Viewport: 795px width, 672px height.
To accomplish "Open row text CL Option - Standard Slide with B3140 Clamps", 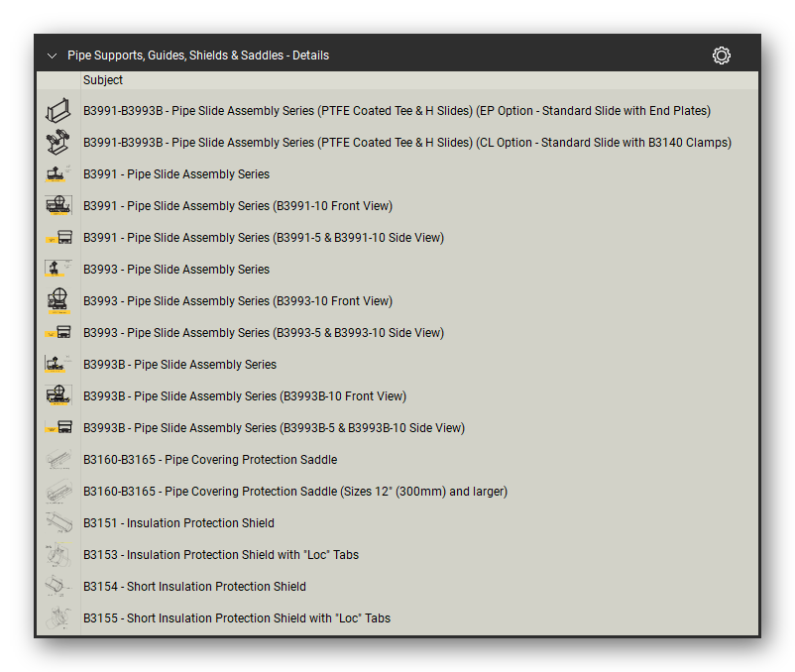I will 407,143.
